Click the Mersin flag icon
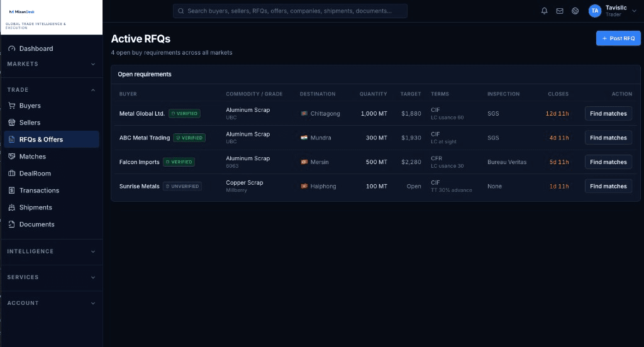Screen dimensions: 644x347 click(304, 162)
